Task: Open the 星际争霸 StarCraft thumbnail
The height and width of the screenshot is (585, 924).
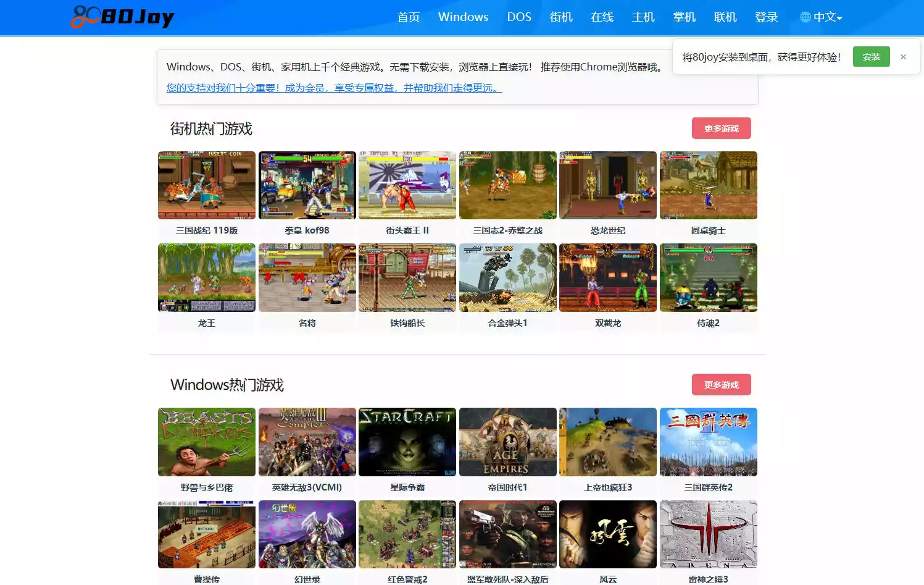Action: pyautogui.click(x=407, y=442)
